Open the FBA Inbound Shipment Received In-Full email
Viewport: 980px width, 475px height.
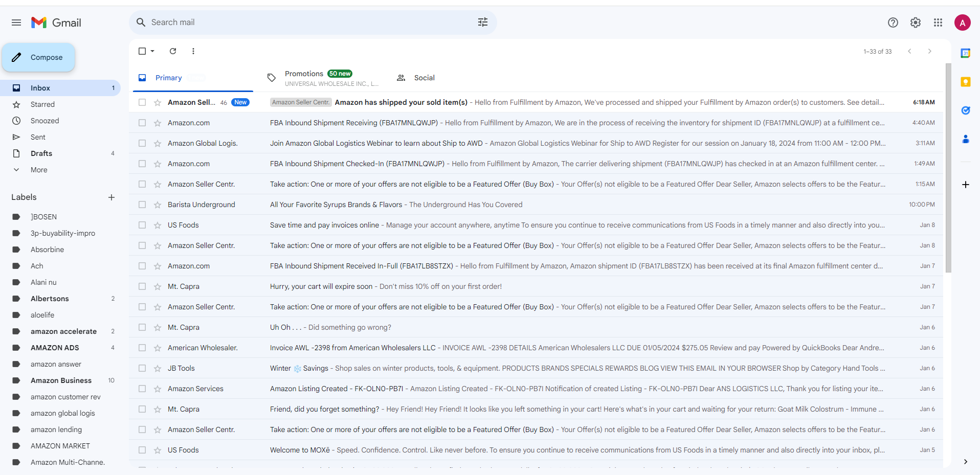pyautogui.click(x=536, y=266)
